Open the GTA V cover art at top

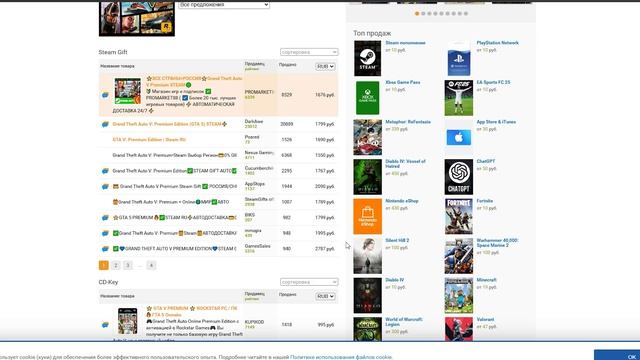[x=137, y=19]
